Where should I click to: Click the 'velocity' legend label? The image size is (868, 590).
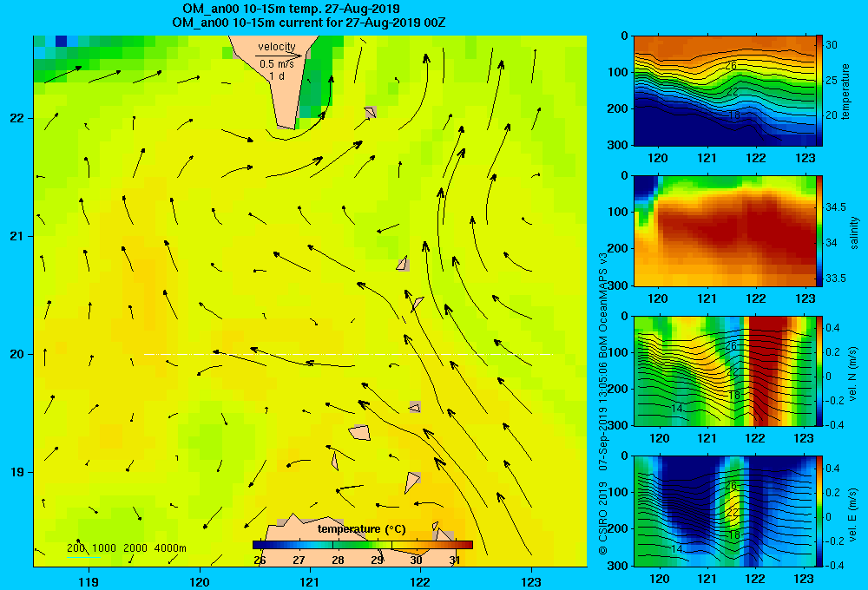[277, 47]
